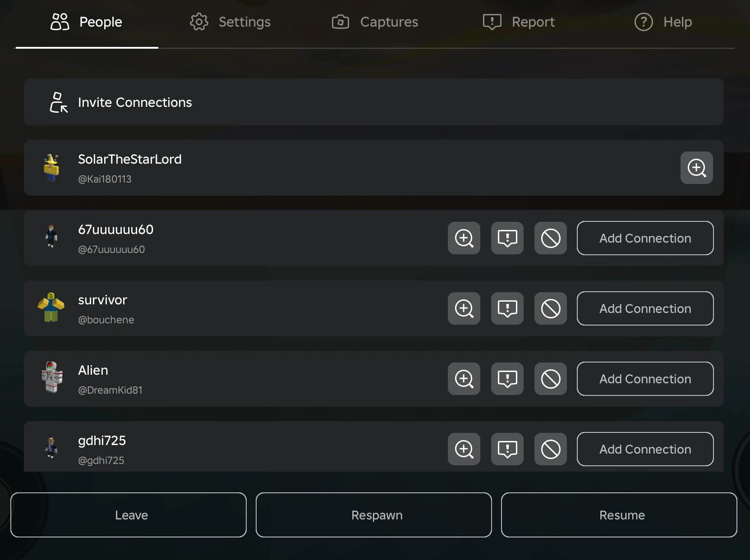Open the Help tab
Image resolution: width=750 pixels, height=560 pixels.
click(663, 22)
